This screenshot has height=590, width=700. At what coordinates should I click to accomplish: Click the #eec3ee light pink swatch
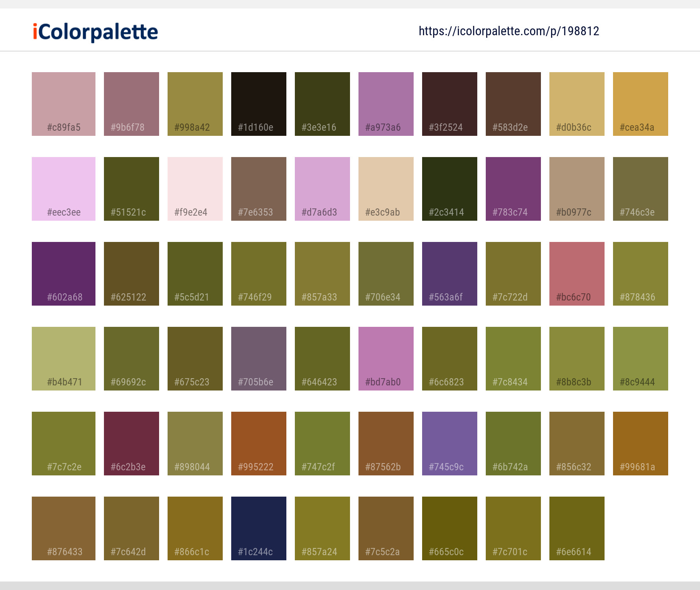[x=63, y=188]
